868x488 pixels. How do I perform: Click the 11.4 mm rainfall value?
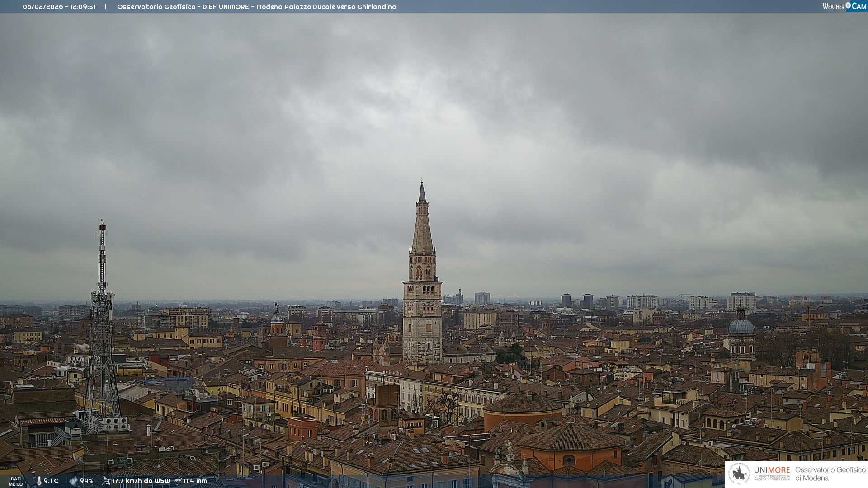pos(195,481)
